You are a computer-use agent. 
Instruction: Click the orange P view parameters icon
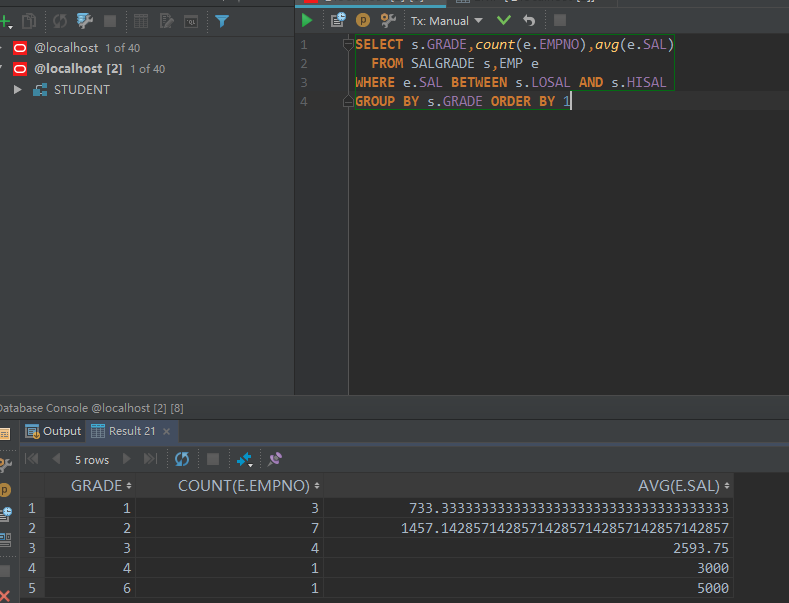[363, 20]
